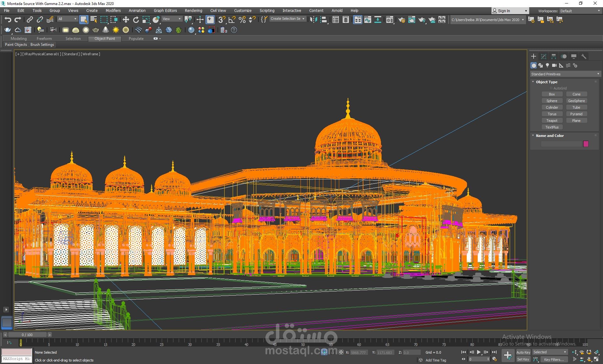Enable the AutoGrid checkbox
603x364 pixels.
point(551,88)
